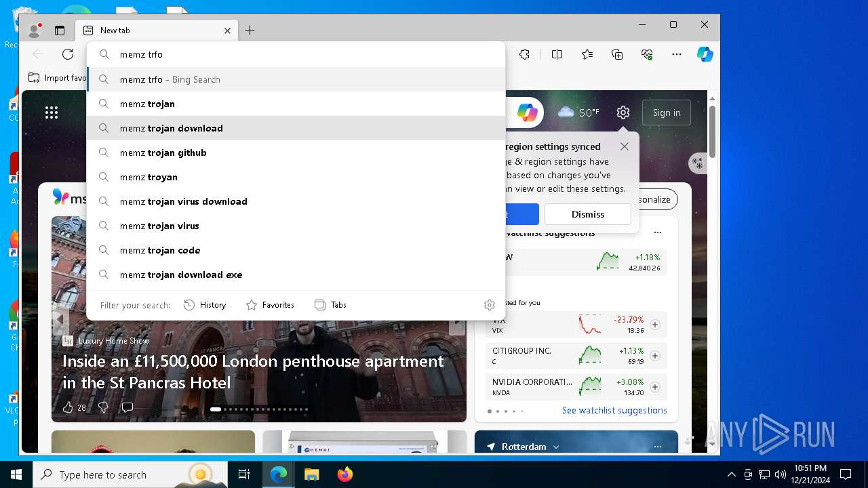Launch Firefox from the taskbar
The image size is (868, 488).
[344, 474]
